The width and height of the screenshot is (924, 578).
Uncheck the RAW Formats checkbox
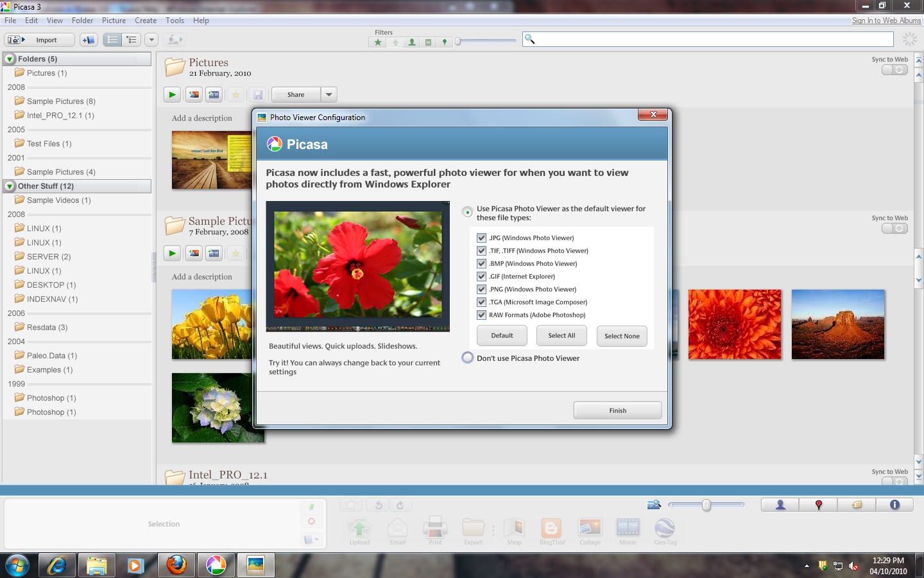click(x=481, y=315)
